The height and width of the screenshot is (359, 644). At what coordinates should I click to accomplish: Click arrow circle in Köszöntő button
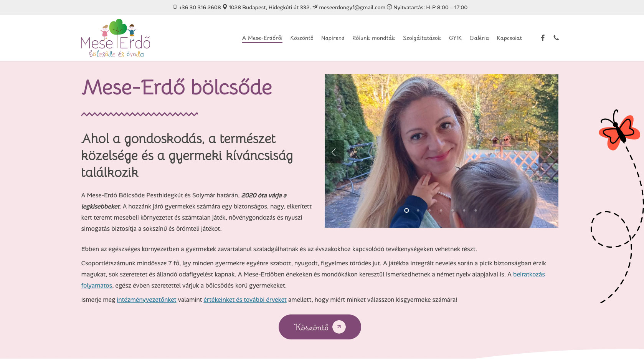pos(339,327)
